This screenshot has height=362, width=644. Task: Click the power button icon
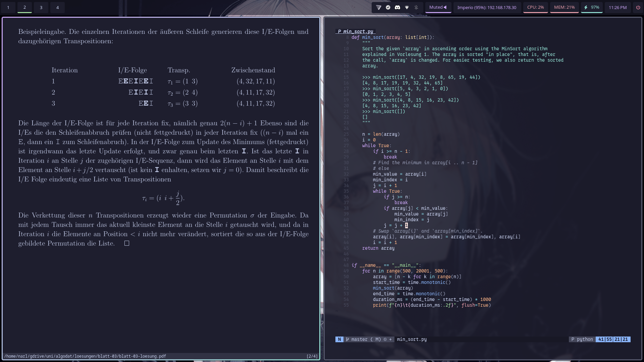(638, 7)
